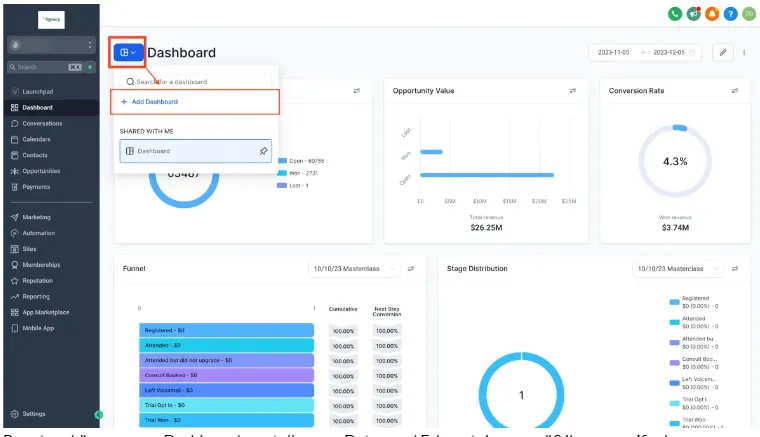
Task: Click the Search for a dashboard field
Action: (196, 81)
